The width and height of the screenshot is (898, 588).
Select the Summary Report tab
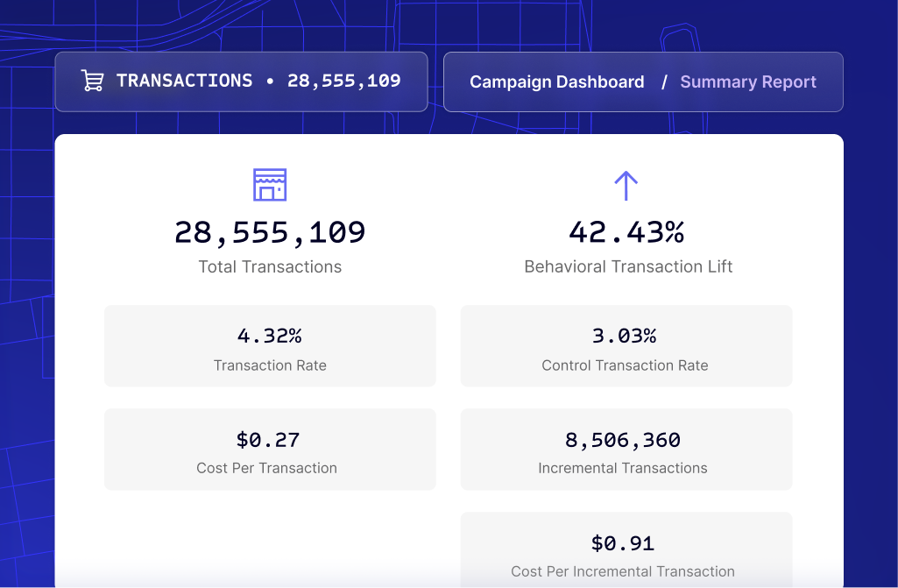coord(748,82)
